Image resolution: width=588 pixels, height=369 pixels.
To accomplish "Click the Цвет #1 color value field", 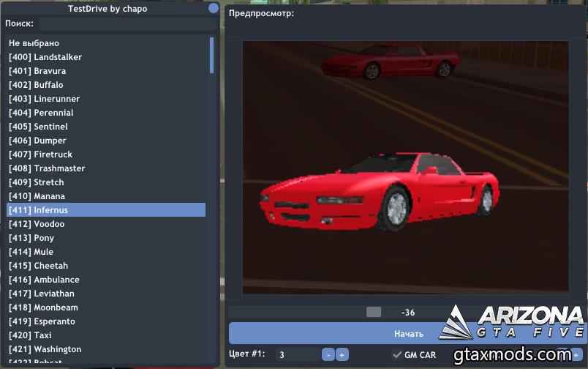I will click(x=298, y=354).
